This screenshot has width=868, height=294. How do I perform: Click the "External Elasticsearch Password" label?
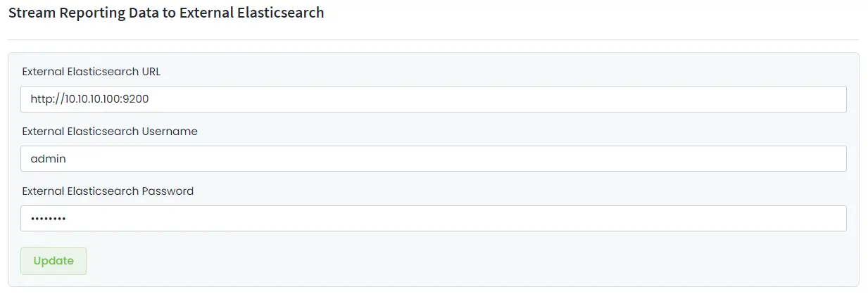(x=108, y=191)
